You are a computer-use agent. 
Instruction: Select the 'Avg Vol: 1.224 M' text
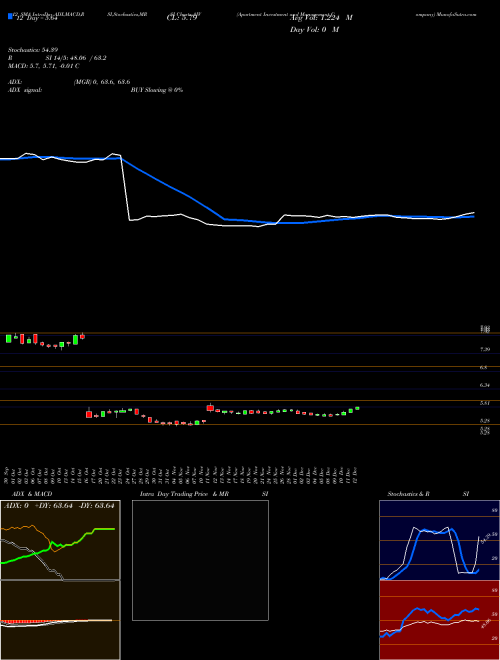tap(321, 18)
